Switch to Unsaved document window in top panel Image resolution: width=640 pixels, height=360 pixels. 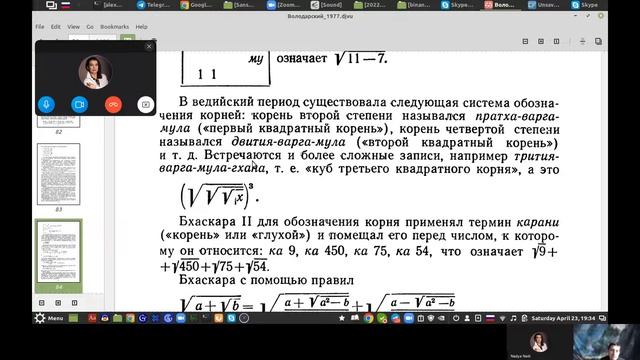[544, 5]
